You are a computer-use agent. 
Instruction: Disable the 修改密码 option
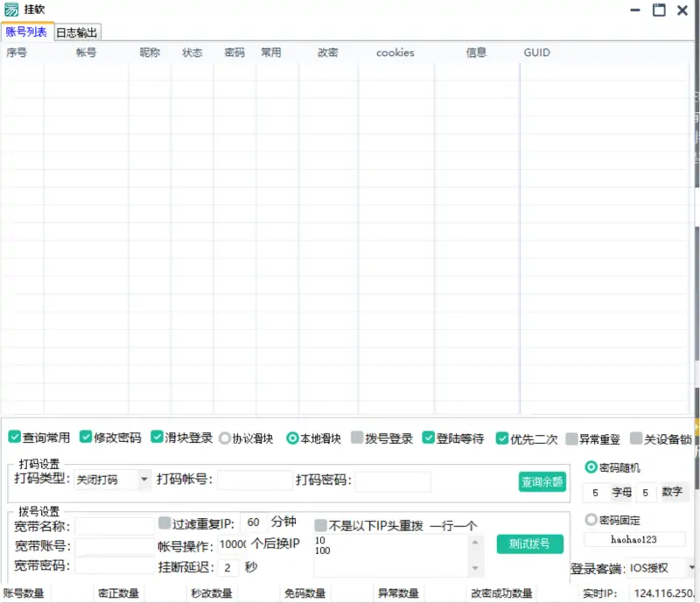click(85, 438)
